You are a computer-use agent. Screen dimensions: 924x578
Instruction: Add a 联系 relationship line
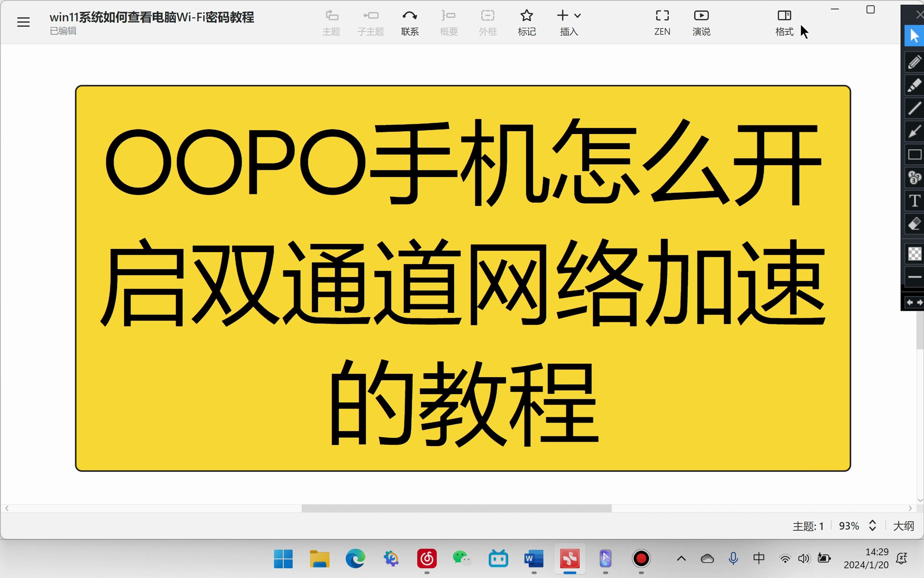[x=410, y=23]
